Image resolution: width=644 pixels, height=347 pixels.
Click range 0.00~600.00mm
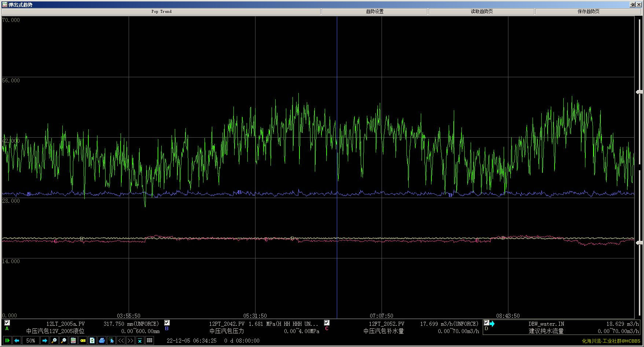coord(140,331)
